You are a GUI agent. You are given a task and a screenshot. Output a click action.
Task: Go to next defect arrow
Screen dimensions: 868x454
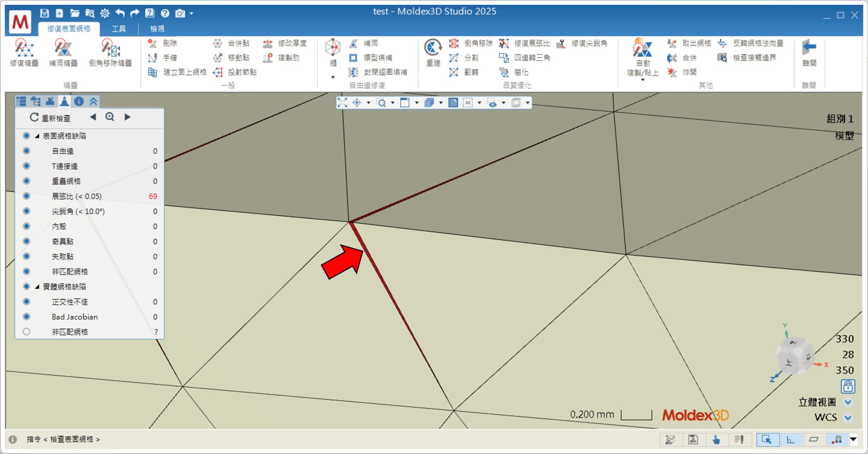(x=127, y=117)
